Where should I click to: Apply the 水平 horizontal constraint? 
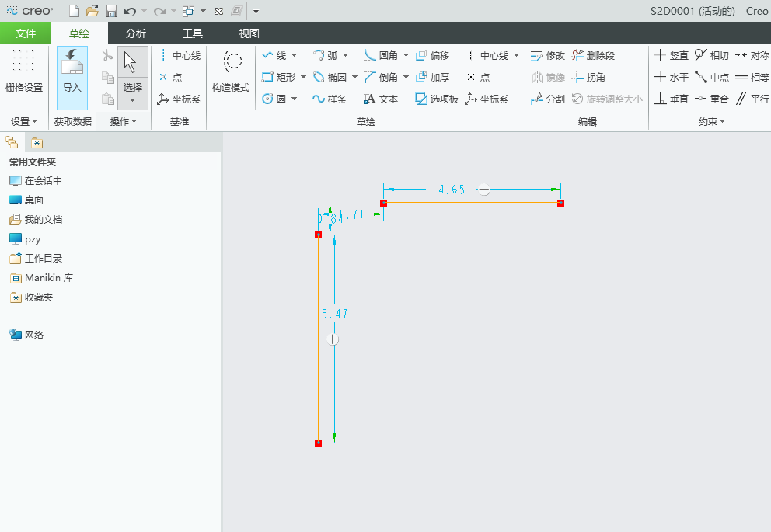pyautogui.click(x=672, y=77)
